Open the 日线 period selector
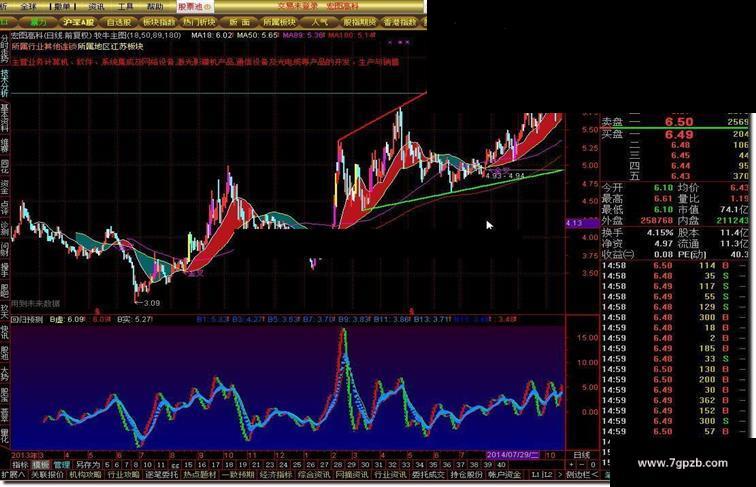 point(581,455)
